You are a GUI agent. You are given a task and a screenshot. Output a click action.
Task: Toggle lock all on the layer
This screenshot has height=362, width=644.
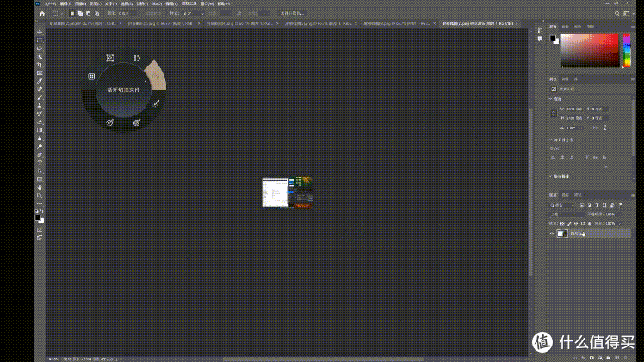590,223
